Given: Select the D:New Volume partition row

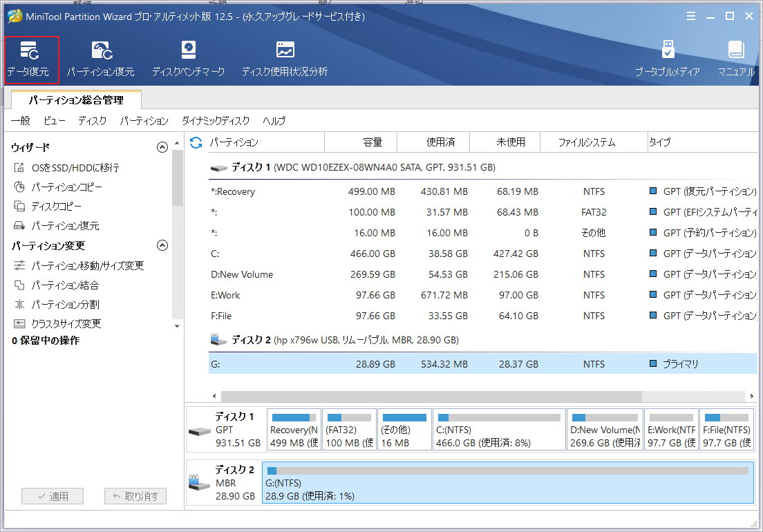Looking at the screenshot, I should (x=482, y=274).
